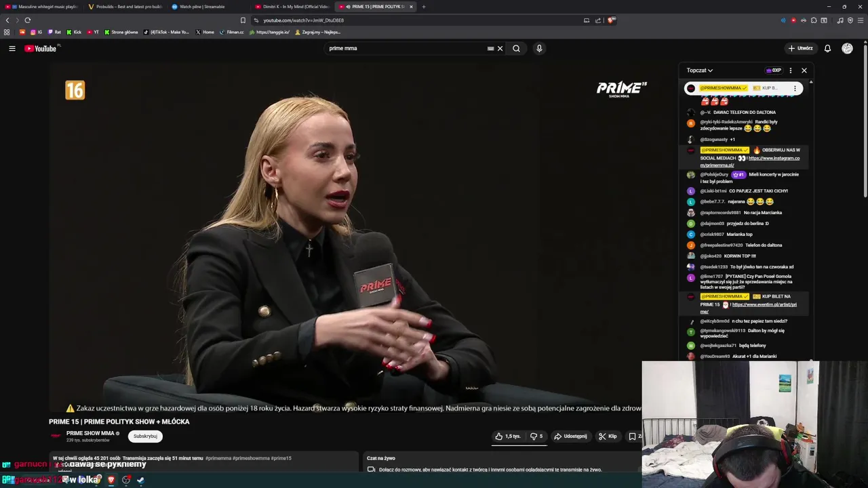Click the Steam icon in the taskbar
868x488 pixels.
click(x=141, y=480)
